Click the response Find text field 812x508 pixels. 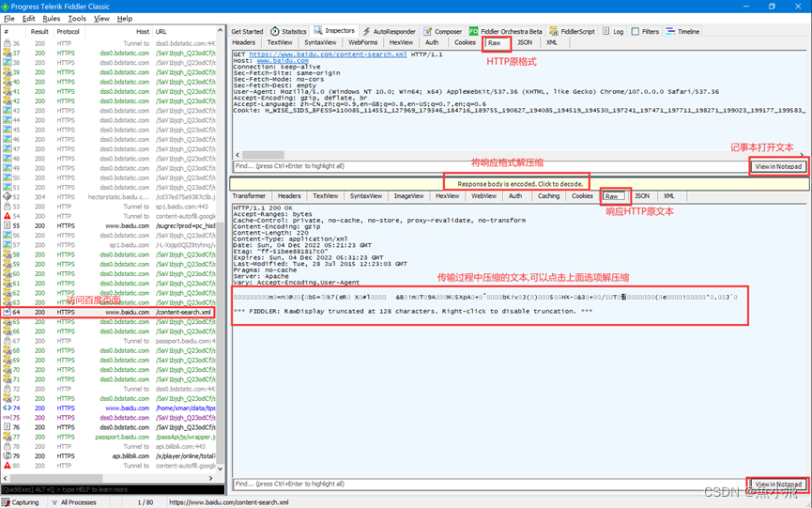[x=489, y=485]
